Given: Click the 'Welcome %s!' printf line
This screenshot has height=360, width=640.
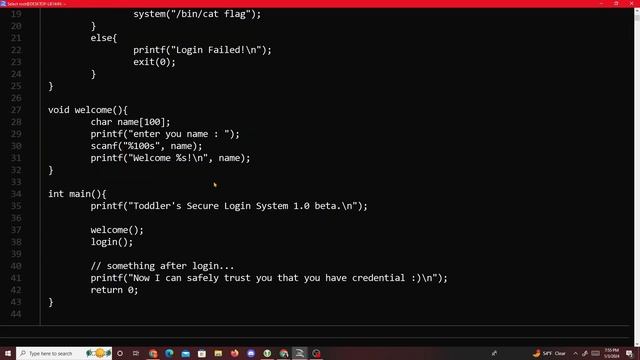Looking at the screenshot, I should 170,158.
